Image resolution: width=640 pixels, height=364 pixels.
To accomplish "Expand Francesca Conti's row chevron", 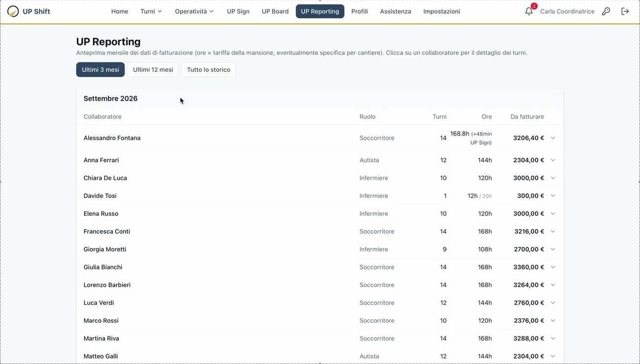I will 553,232.
